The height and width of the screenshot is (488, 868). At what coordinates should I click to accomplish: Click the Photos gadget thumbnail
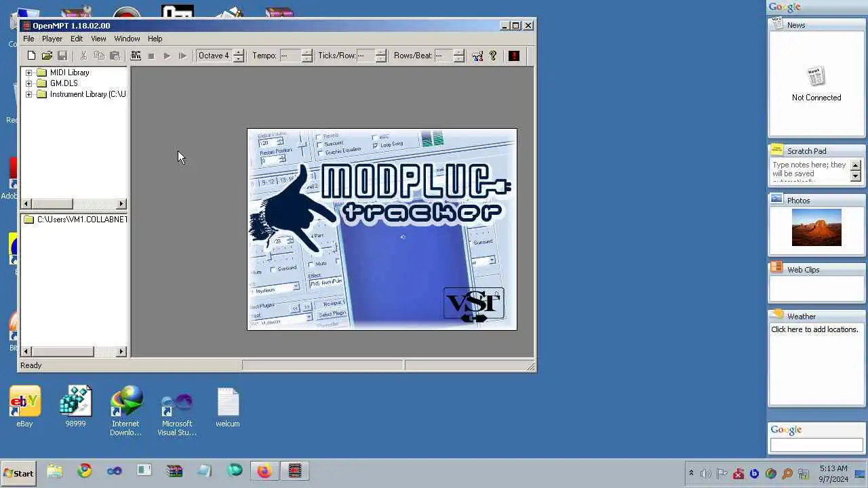[816, 227]
